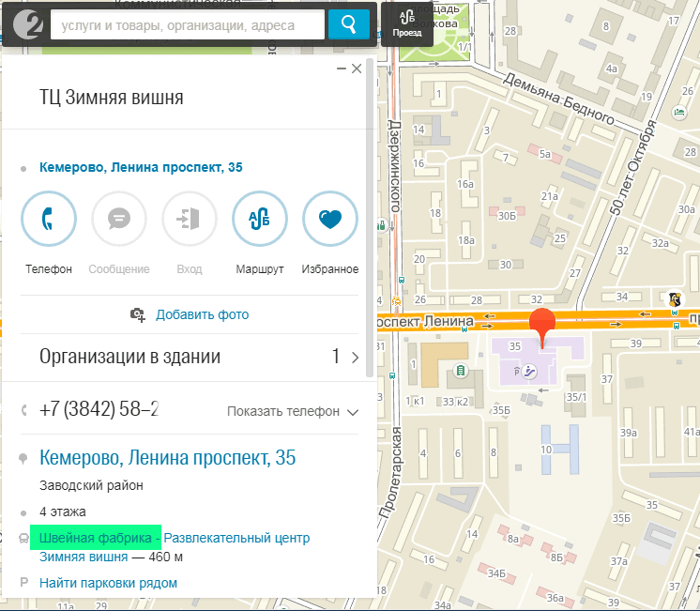
Task: Minimize the info card with dash button
Action: click(342, 69)
